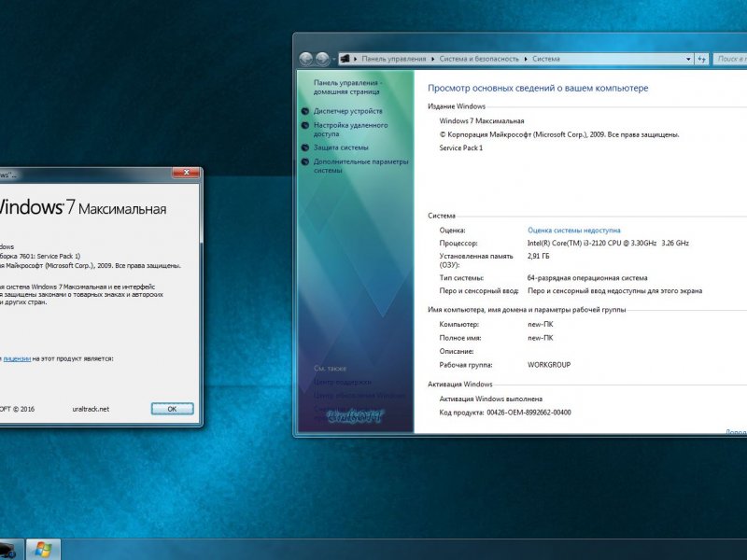Image resolution: width=747 pixels, height=560 pixels.
Task: Open Настройка удаленного доступа link
Action: click(350, 130)
